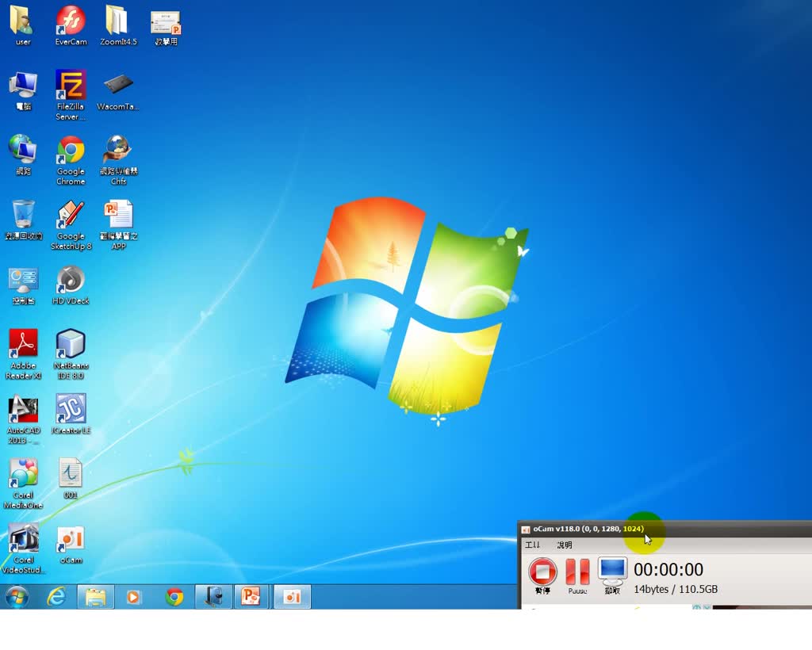Select the 控制台 control panel icon
812x650 pixels.
pos(23,285)
